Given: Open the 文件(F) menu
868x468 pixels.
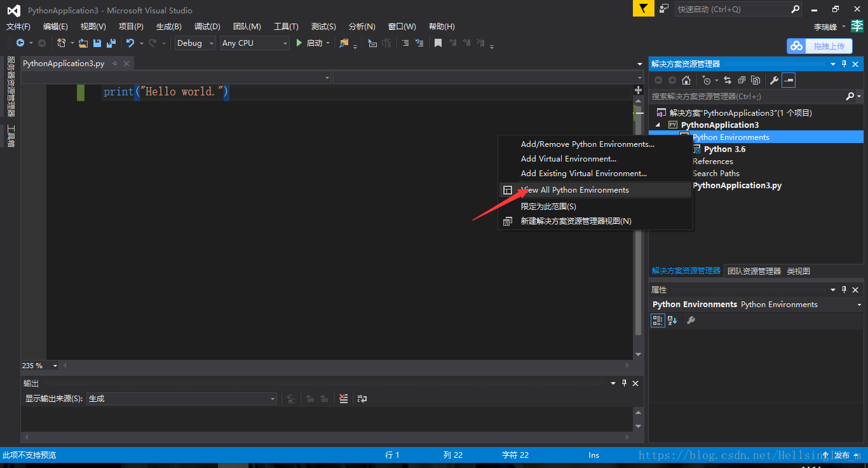Looking at the screenshot, I should click(x=18, y=27).
